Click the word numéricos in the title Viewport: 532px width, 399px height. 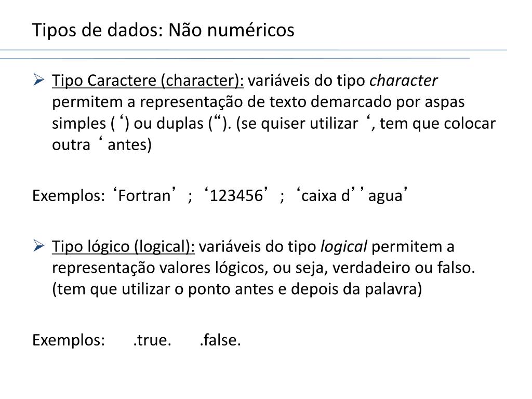[251, 30]
